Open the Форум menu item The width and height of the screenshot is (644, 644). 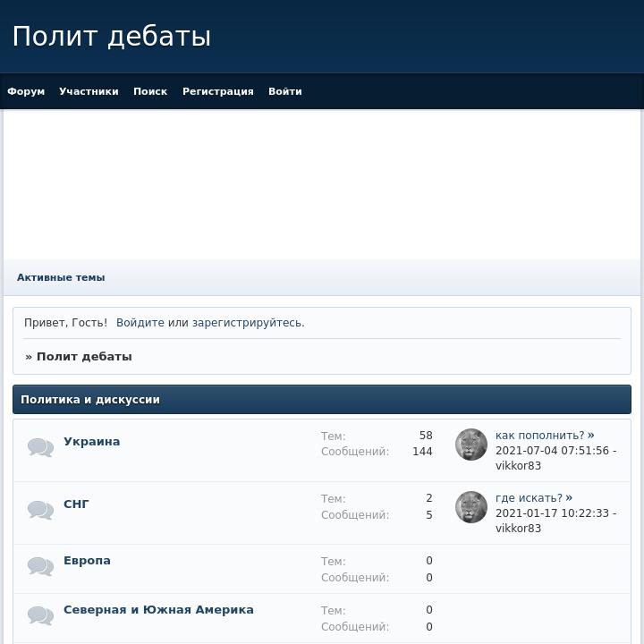[x=26, y=91]
